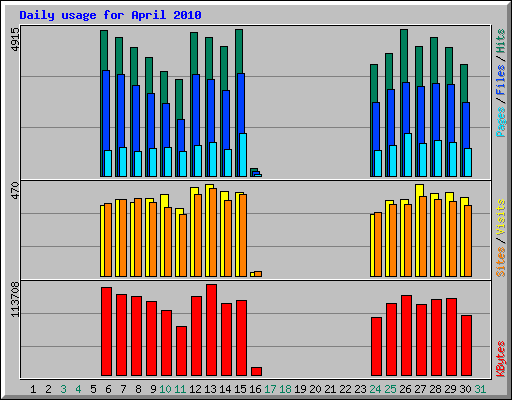
Task: Click the yellow Visits bar for day 27
Action: tap(418, 230)
